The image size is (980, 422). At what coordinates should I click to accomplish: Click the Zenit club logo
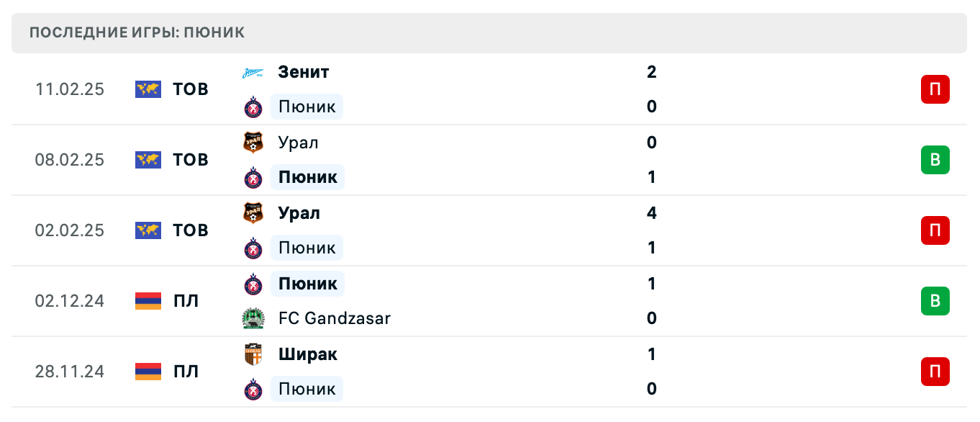(x=253, y=72)
